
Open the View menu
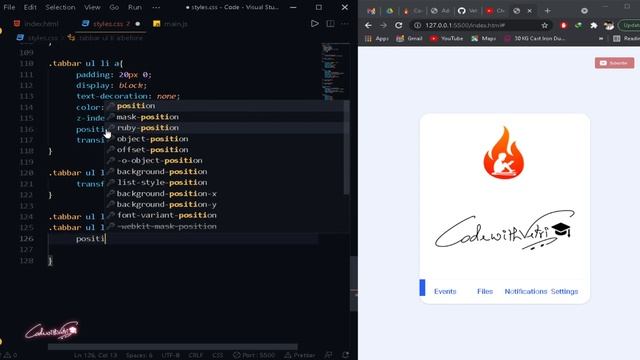click(x=92, y=7)
